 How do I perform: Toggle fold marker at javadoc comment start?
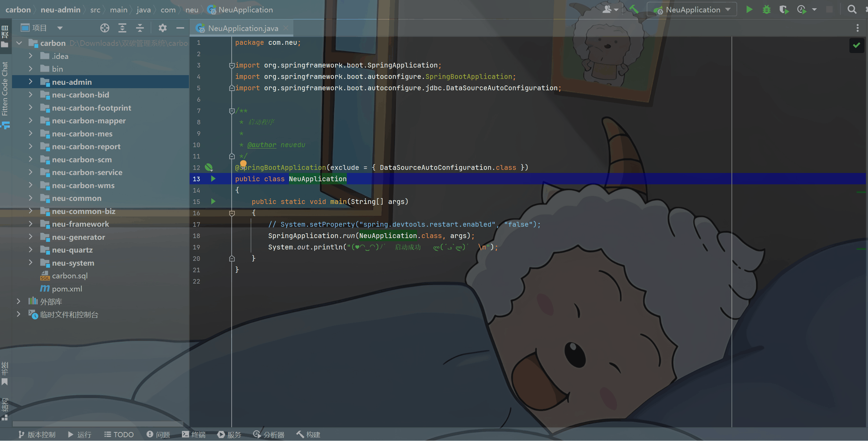click(232, 111)
